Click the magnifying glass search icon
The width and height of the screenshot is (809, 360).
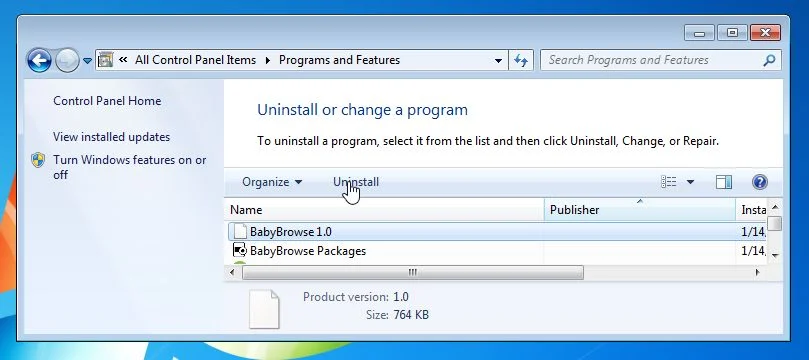tap(769, 60)
